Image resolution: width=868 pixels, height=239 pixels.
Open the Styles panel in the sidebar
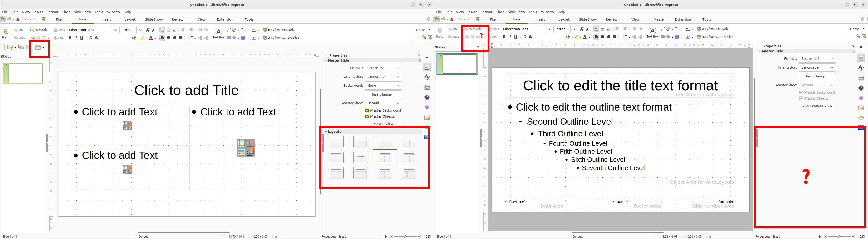427,77
